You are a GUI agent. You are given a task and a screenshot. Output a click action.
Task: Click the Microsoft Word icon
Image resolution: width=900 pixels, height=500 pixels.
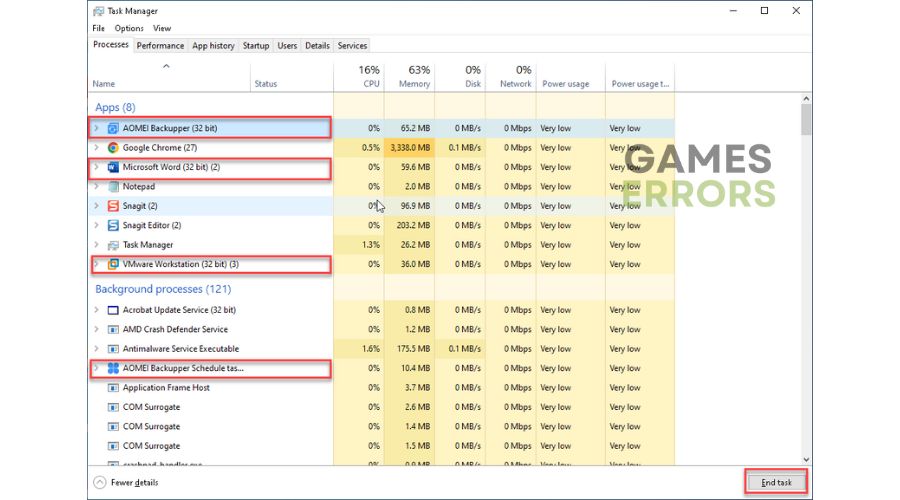113,168
